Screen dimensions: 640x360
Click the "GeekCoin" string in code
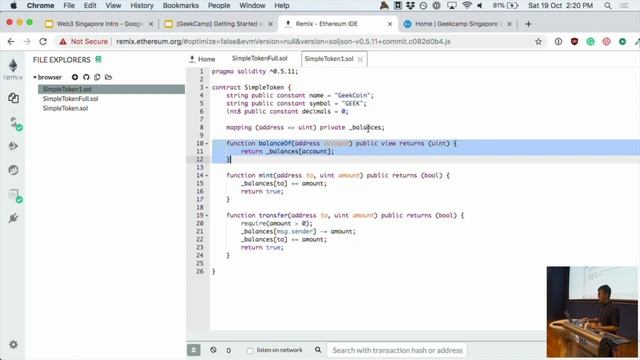click(x=353, y=96)
